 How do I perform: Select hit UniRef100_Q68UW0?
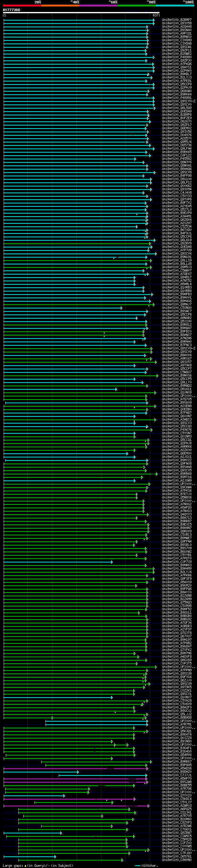click(x=176, y=91)
